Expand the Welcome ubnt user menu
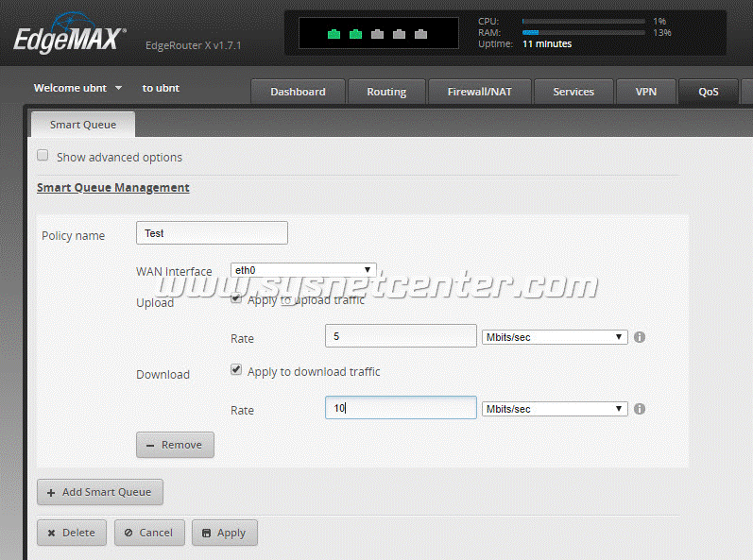Screen dimensions: 753x560 point(77,88)
